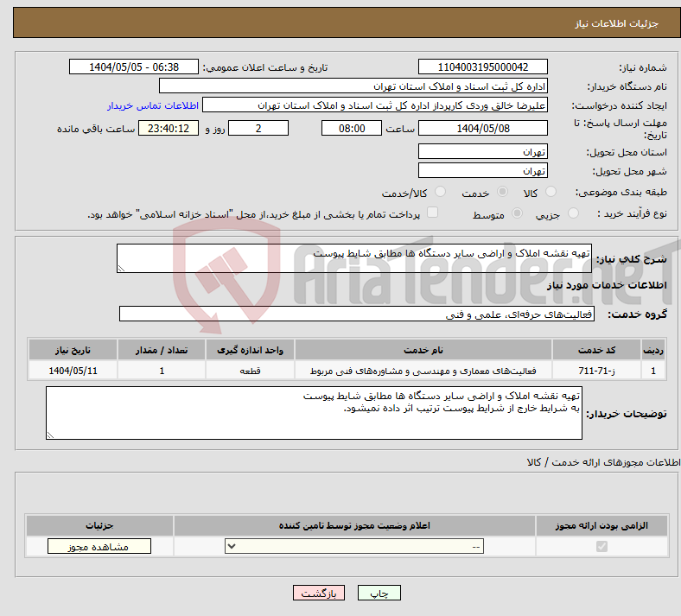The height and width of the screenshot is (616, 681).
Task: Open the اطلاعات تماس خریدار link
Action: point(153,105)
